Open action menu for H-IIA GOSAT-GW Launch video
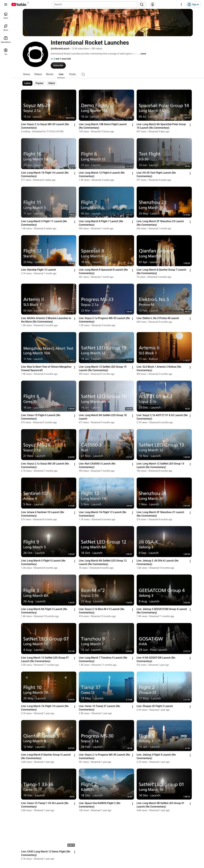The width and height of the screenshot is (204, 868). 190,658
